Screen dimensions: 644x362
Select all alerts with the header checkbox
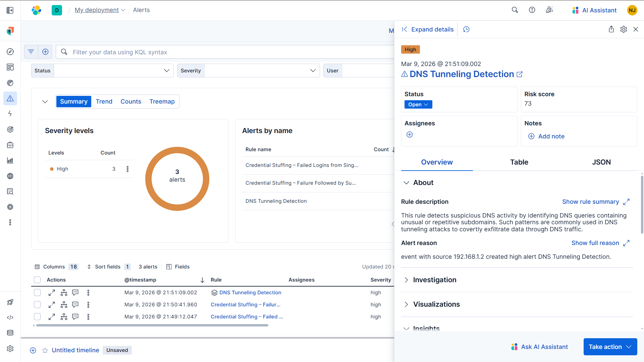click(37, 280)
